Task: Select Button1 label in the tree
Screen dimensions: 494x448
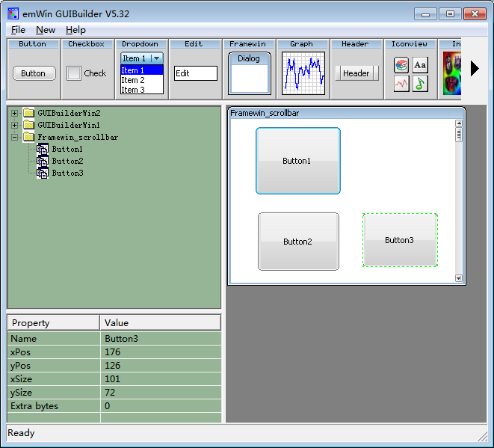Action: pos(67,149)
